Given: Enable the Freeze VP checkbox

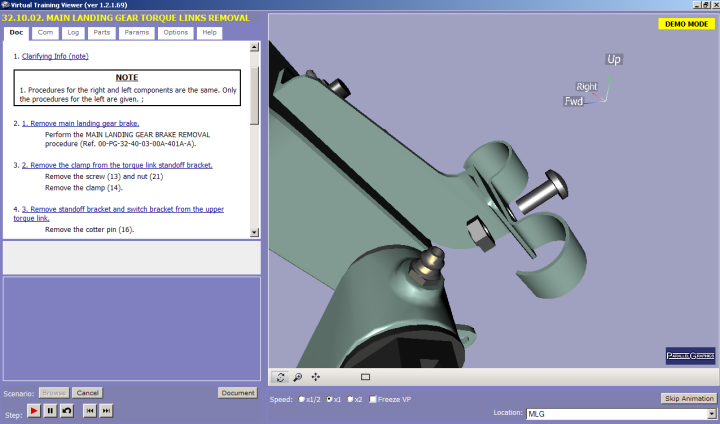Looking at the screenshot, I should pyautogui.click(x=373, y=399).
